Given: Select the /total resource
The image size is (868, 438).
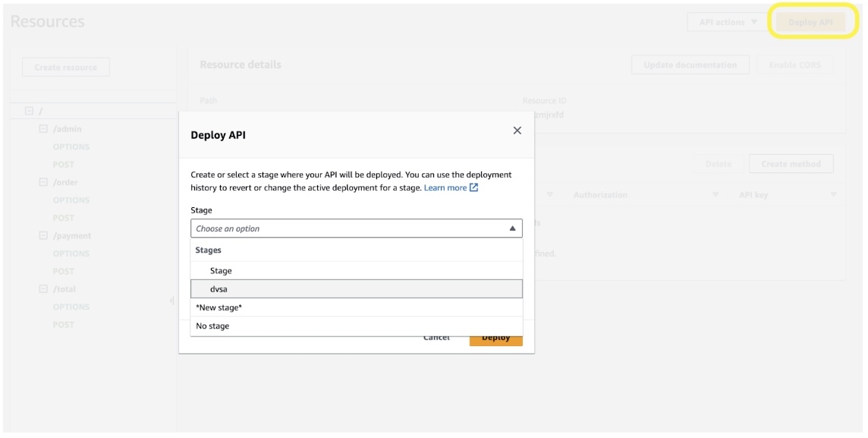Looking at the screenshot, I should [x=64, y=289].
